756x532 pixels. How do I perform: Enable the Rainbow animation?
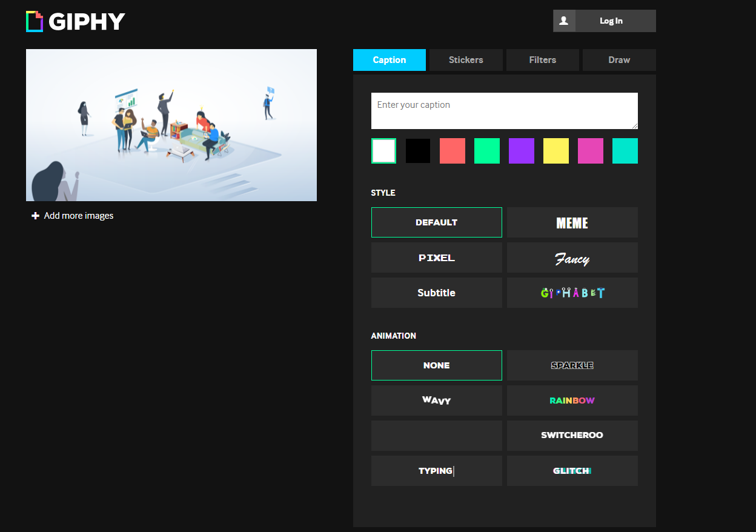(x=572, y=401)
